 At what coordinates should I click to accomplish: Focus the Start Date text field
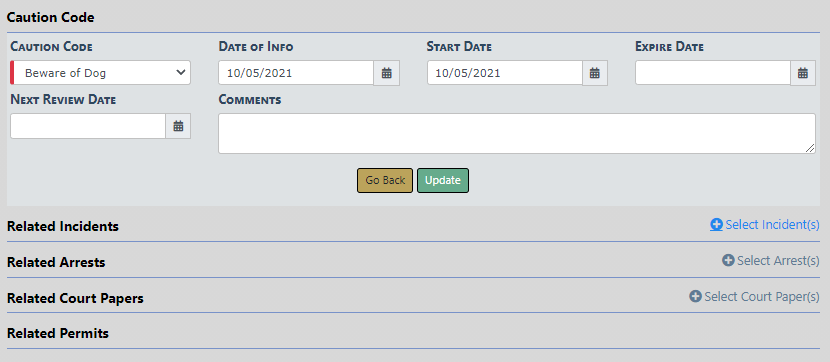[x=504, y=73]
